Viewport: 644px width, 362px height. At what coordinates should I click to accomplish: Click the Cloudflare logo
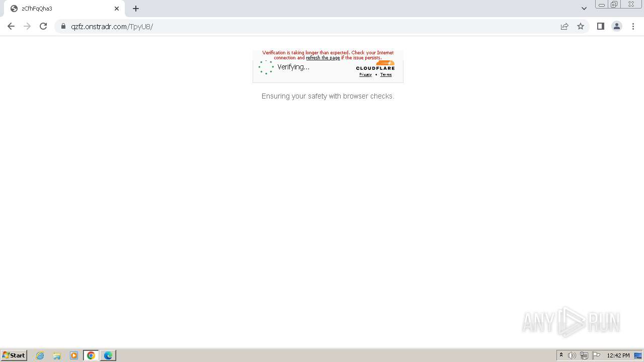[375, 65]
